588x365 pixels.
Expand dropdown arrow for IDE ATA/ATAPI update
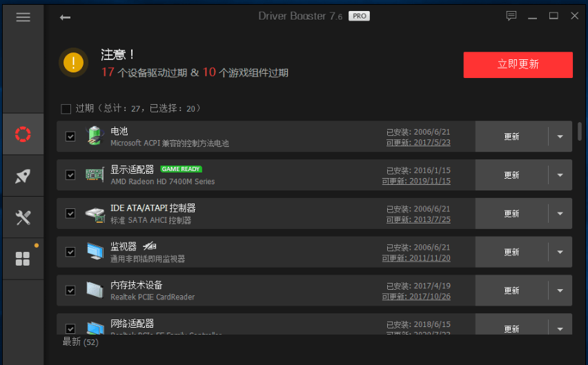tap(560, 214)
